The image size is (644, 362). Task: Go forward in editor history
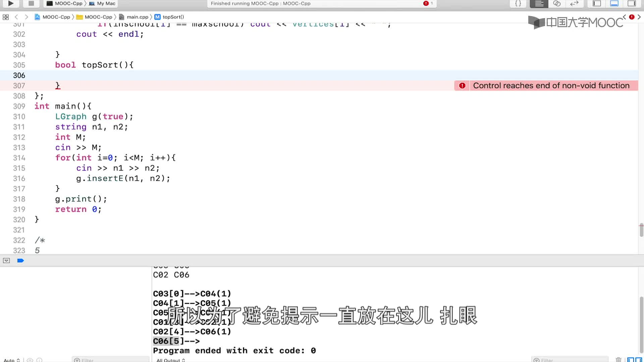tap(26, 17)
